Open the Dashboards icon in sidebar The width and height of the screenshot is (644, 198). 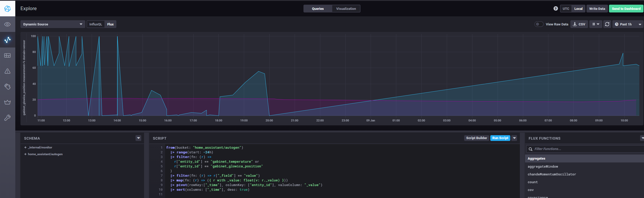click(x=8, y=56)
